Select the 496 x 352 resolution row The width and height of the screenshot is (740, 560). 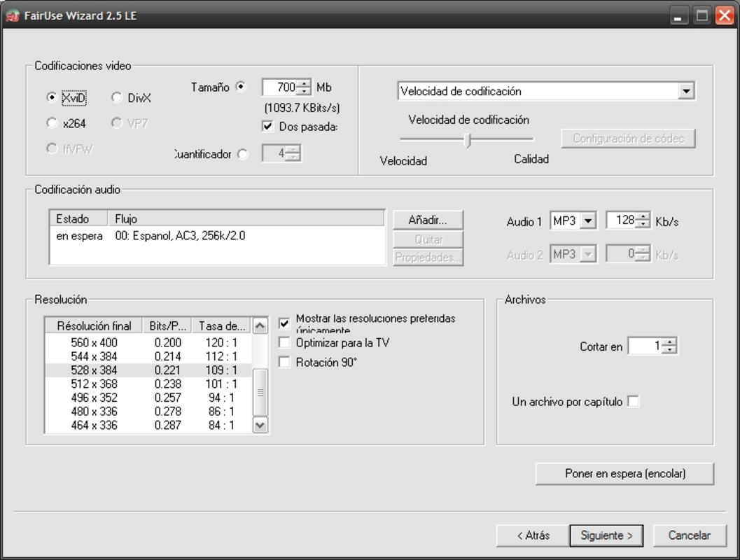pos(148,398)
